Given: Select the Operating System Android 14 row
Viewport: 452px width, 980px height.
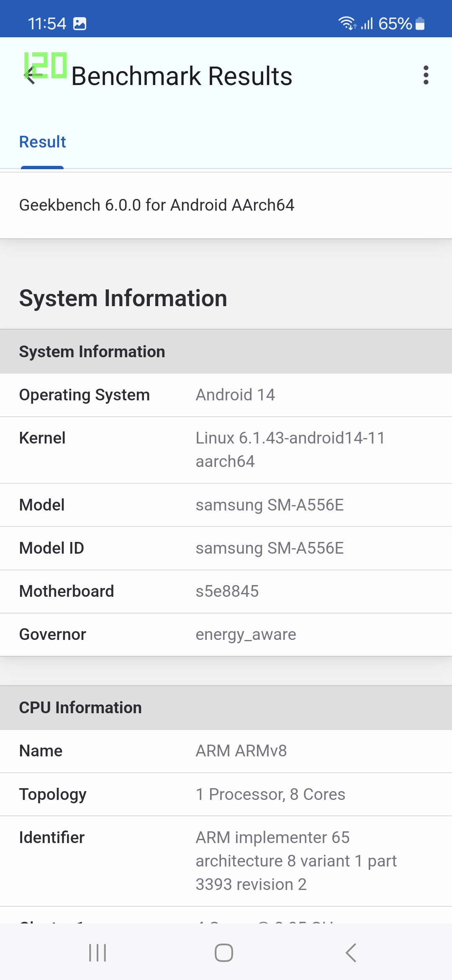Looking at the screenshot, I should pos(226,395).
